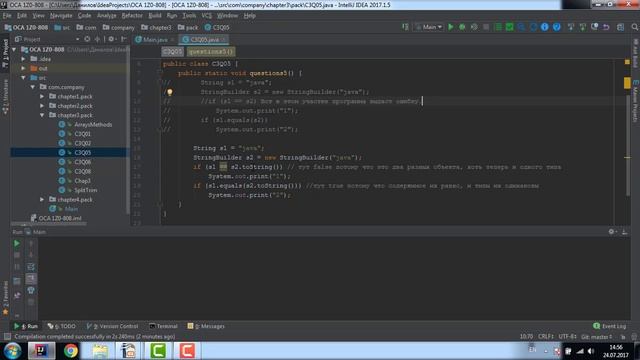Click Git master branch in status bar

(x=597, y=337)
